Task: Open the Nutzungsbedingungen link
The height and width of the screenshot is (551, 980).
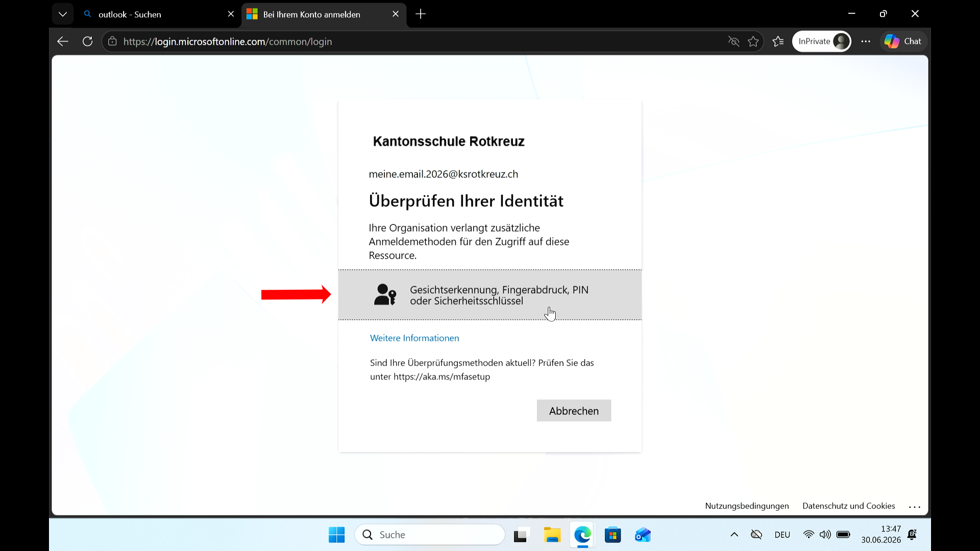Action: 747,506
